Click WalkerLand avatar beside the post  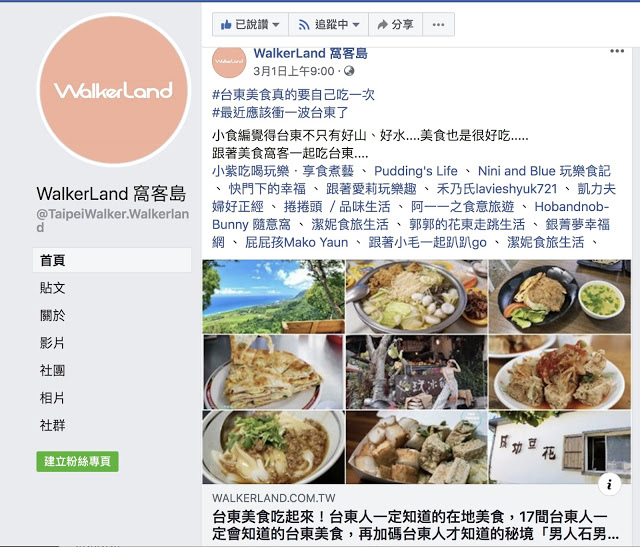pyautogui.click(x=229, y=61)
